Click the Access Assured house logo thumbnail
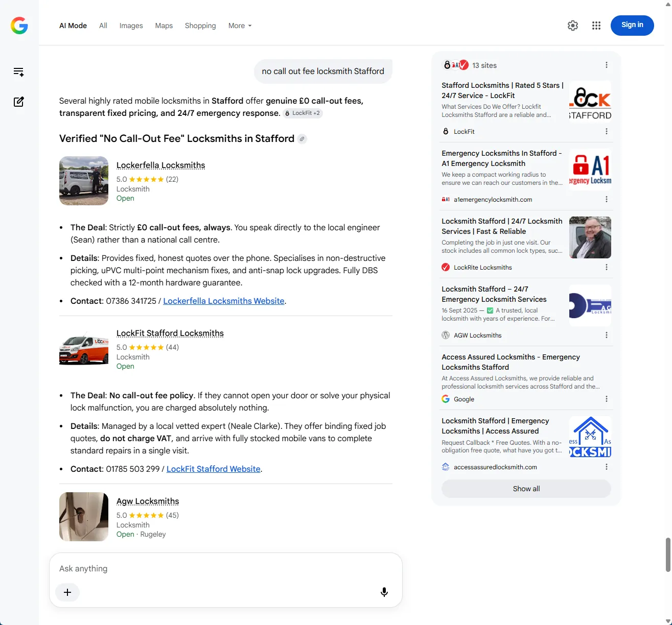The image size is (672, 625). 590,437
